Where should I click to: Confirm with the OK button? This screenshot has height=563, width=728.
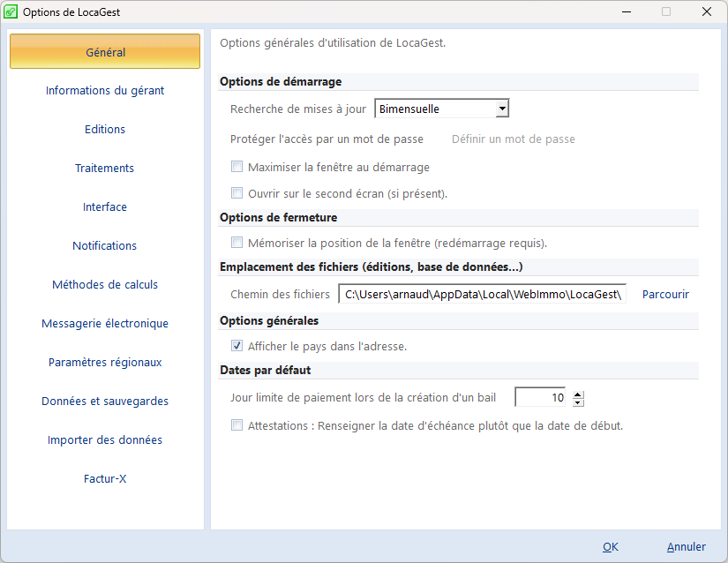[611, 547]
